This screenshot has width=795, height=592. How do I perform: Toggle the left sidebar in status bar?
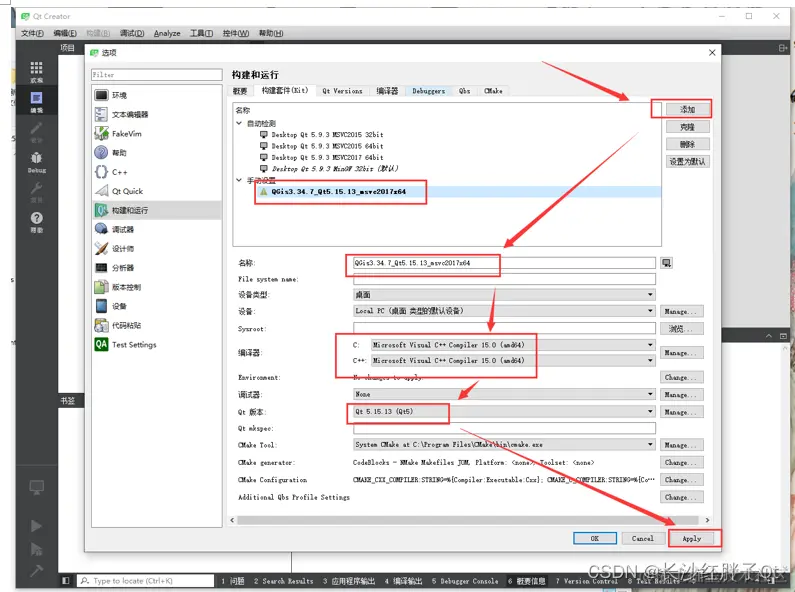pyautogui.click(x=65, y=580)
